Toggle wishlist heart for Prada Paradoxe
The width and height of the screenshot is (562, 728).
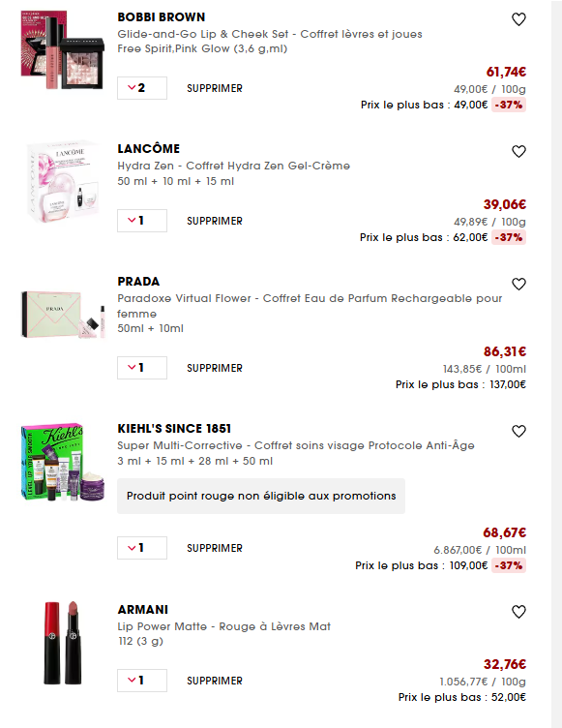click(x=518, y=285)
